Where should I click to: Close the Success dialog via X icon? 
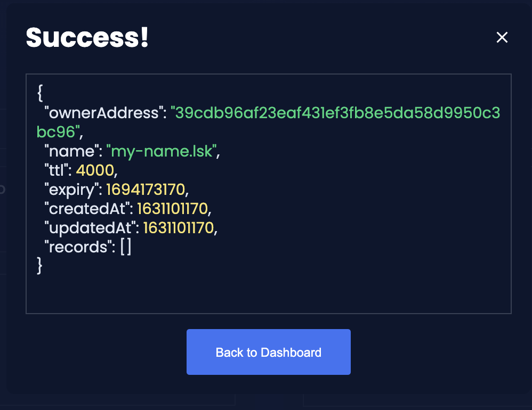click(x=502, y=37)
